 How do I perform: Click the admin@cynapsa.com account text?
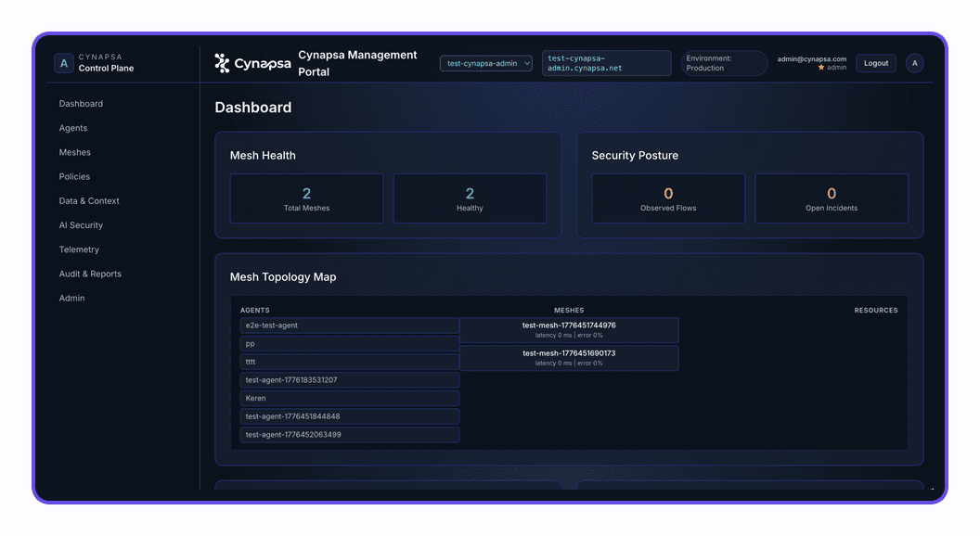tap(811, 58)
